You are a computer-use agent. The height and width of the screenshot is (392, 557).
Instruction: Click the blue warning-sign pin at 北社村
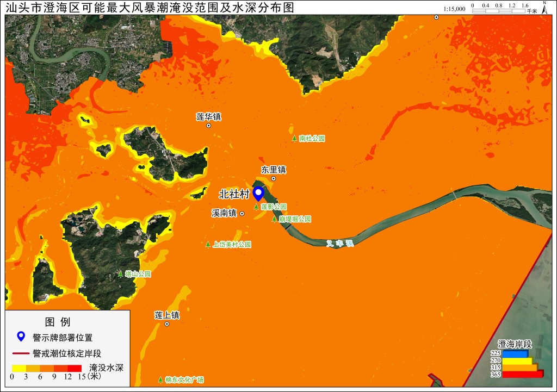click(x=258, y=194)
